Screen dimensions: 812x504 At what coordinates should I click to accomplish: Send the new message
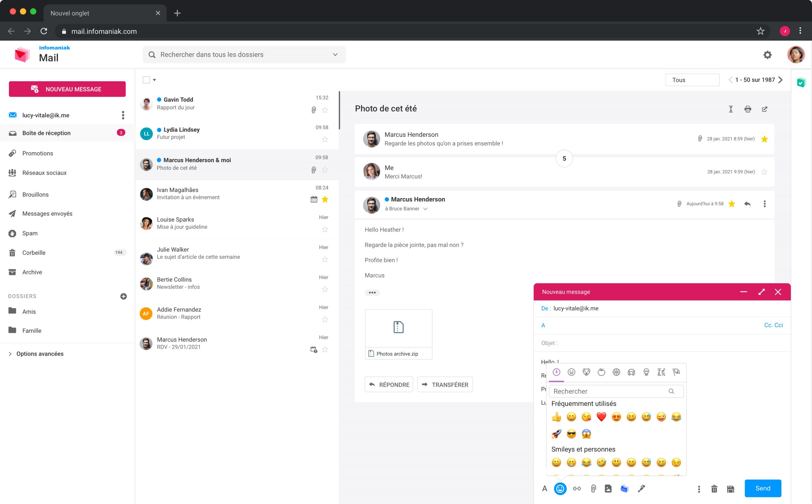(763, 488)
